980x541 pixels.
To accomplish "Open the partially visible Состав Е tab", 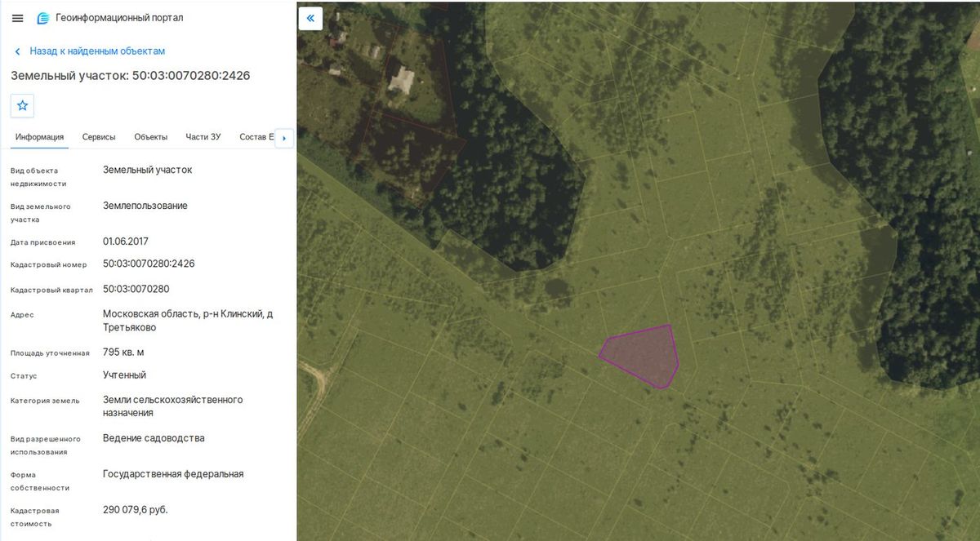I will click(x=256, y=137).
